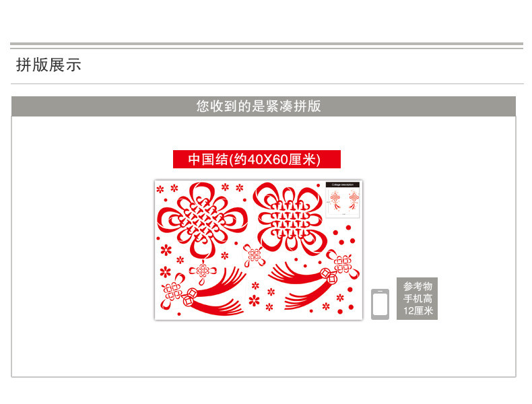Click the large round Chinese knot on left

(x=203, y=220)
